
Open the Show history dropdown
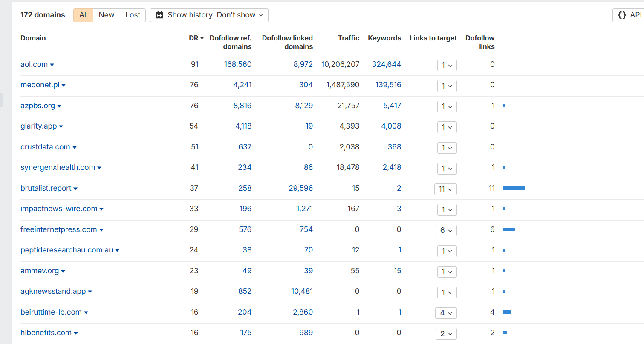pyautogui.click(x=209, y=15)
